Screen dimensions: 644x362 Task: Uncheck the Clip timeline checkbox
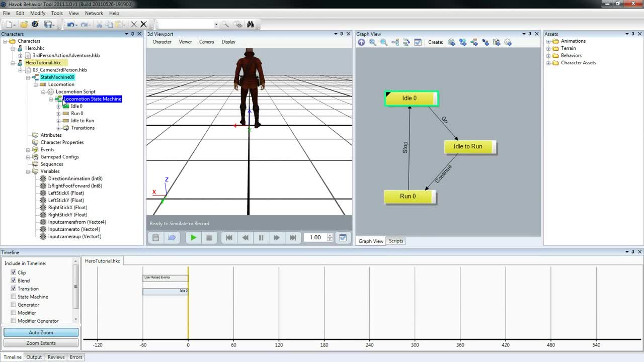point(14,273)
